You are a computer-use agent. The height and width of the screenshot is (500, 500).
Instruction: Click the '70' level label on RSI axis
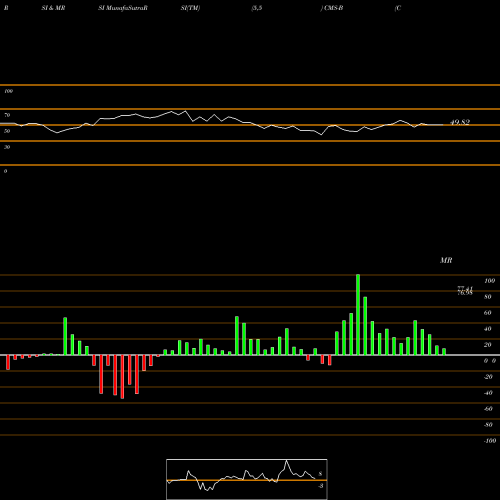tap(7, 115)
